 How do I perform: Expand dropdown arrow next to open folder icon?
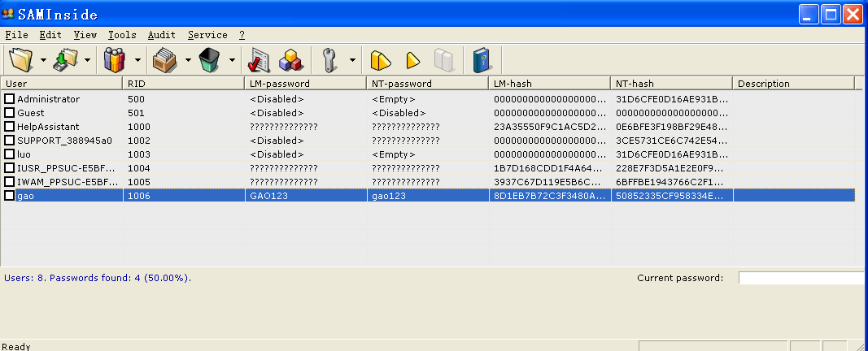(x=43, y=59)
